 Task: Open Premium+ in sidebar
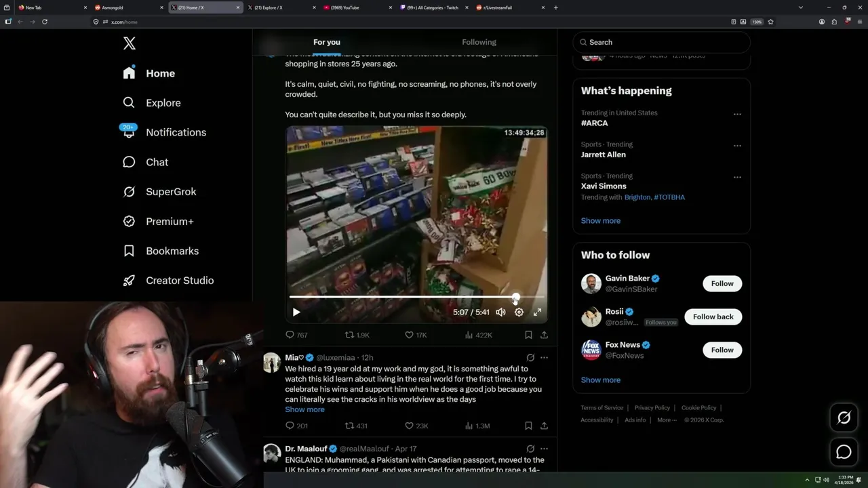[158, 222]
